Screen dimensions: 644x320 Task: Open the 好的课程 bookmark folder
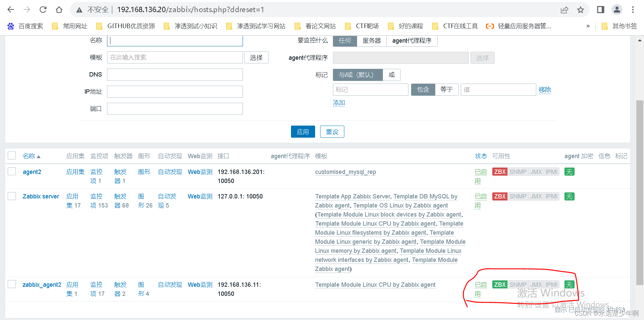coord(405,26)
